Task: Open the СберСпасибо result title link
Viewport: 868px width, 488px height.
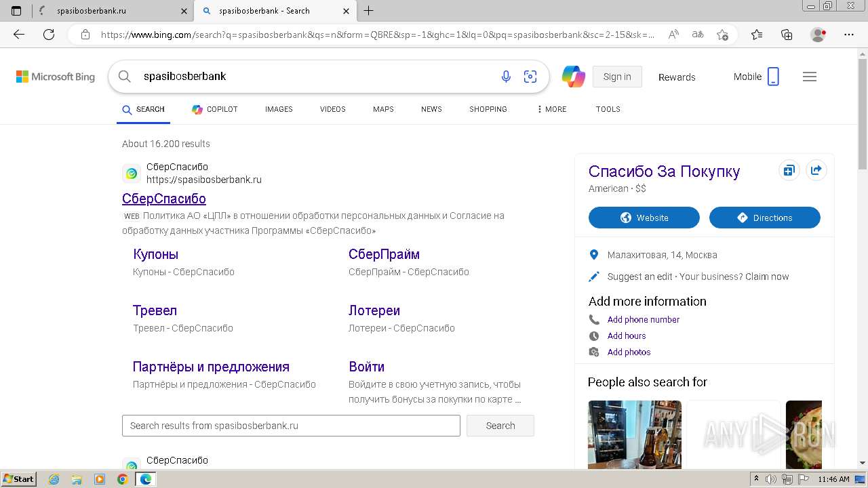Action: coord(164,199)
